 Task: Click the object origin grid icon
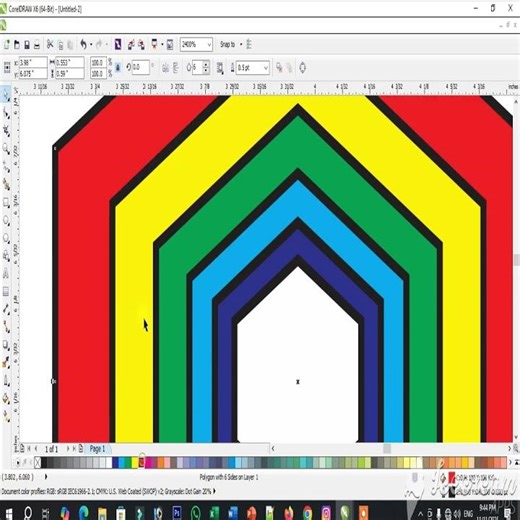pyautogui.click(x=7, y=68)
